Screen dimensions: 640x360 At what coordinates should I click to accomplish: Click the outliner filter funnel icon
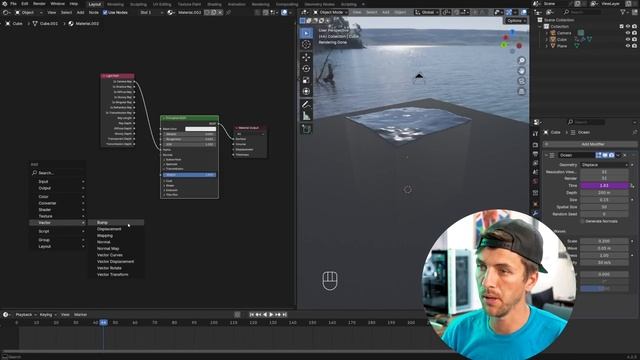pos(623,13)
